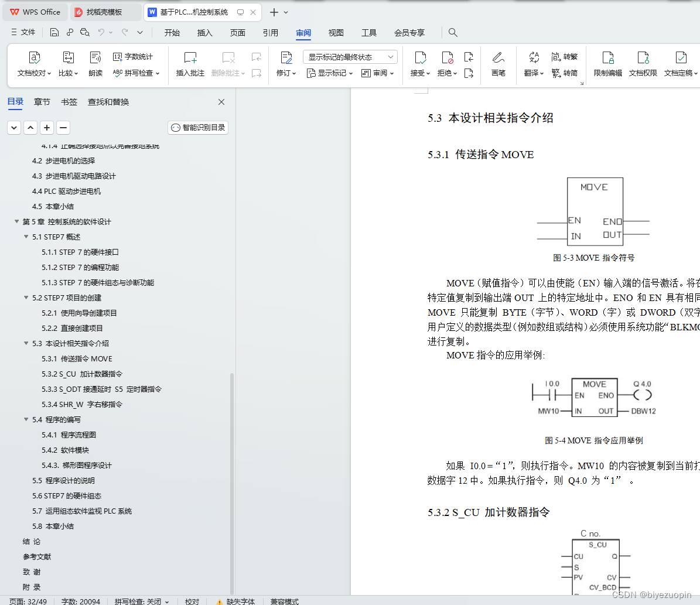This screenshot has height=605, width=700.
Task: Open the 显示标记 dropdown
Action: coord(329,73)
